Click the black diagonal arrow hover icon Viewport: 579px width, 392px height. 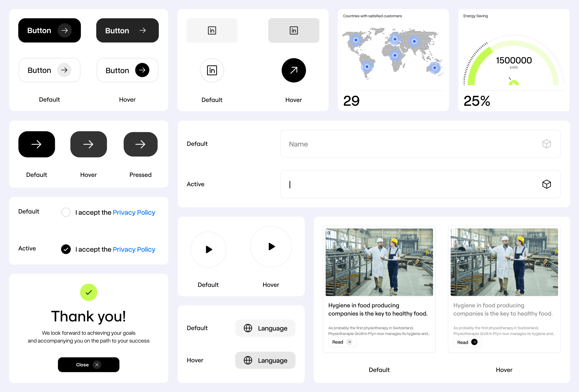tap(293, 70)
